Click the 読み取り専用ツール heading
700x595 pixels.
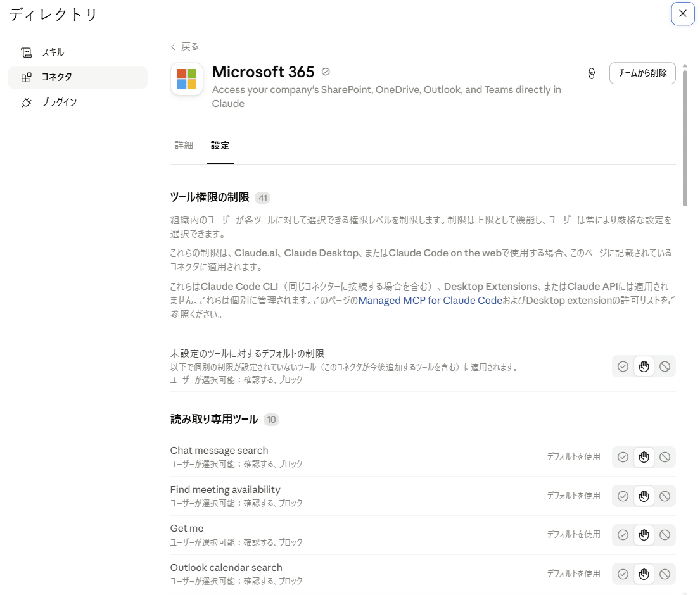(214, 419)
